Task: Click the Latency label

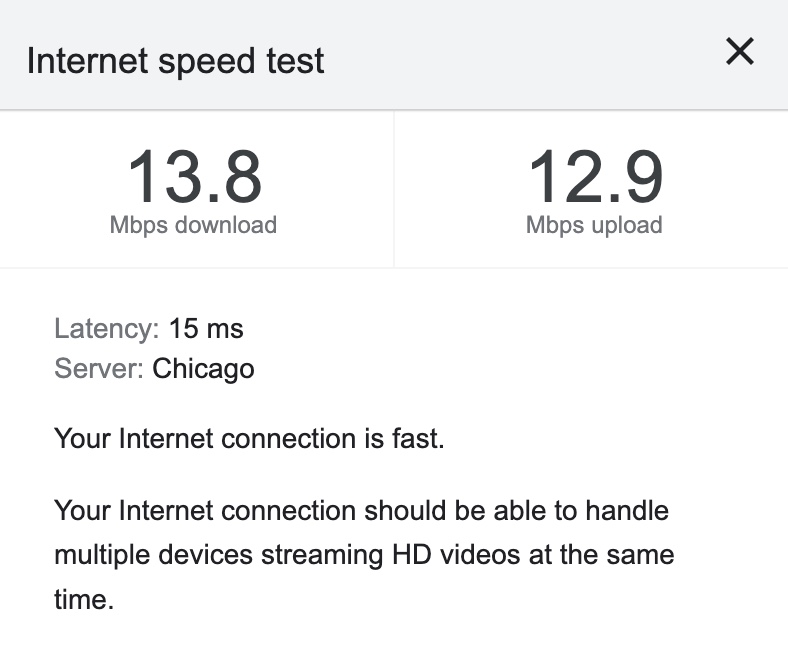Action: (x=106, y=328)
